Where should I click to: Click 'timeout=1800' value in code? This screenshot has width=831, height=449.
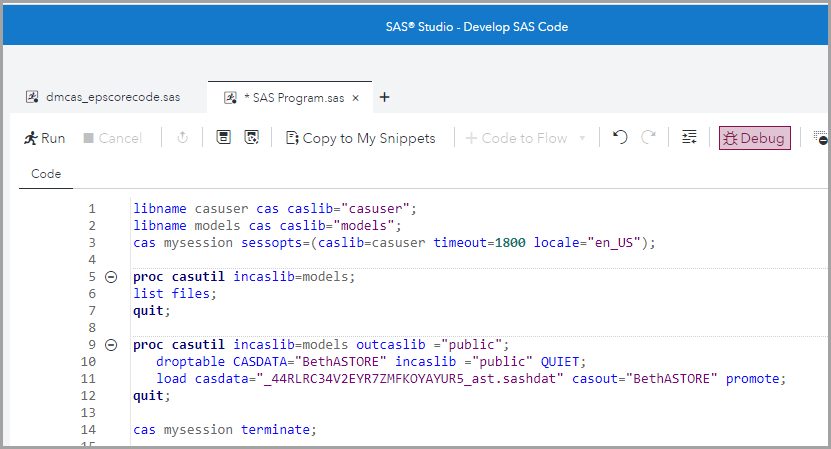tap(480, 243)
